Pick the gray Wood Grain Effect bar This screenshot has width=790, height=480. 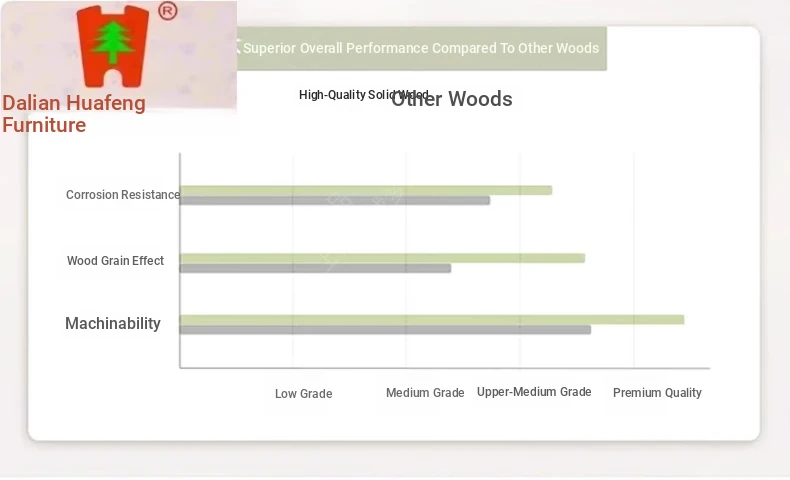coord(315,268)
